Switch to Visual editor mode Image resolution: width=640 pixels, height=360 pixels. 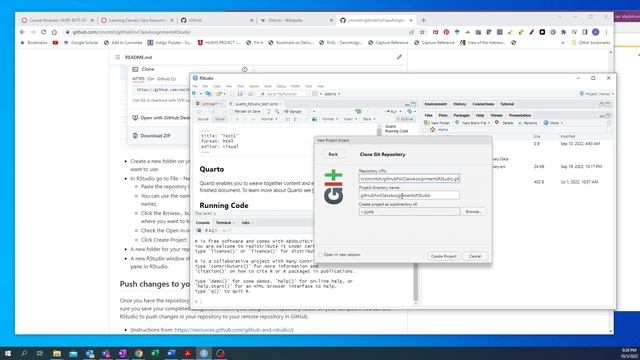220,119
